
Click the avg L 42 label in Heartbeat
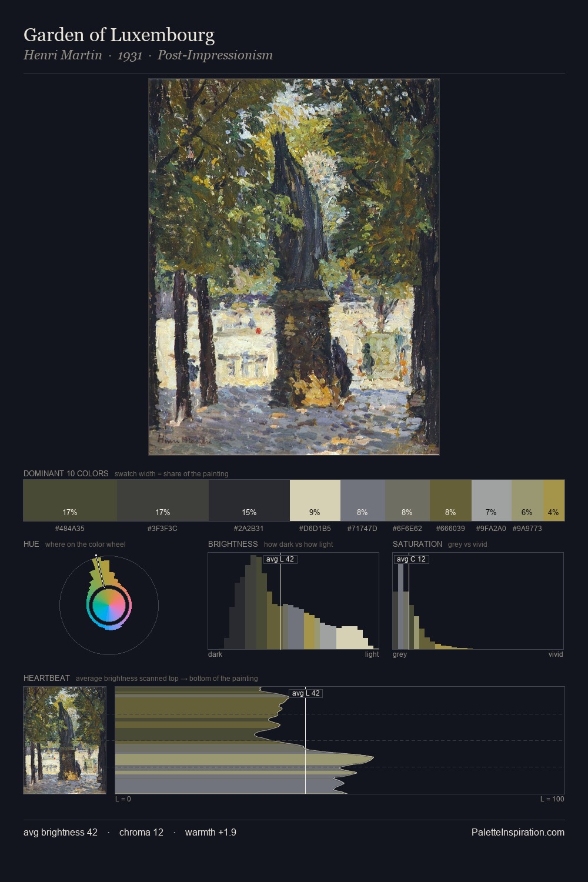pos(306,693)
